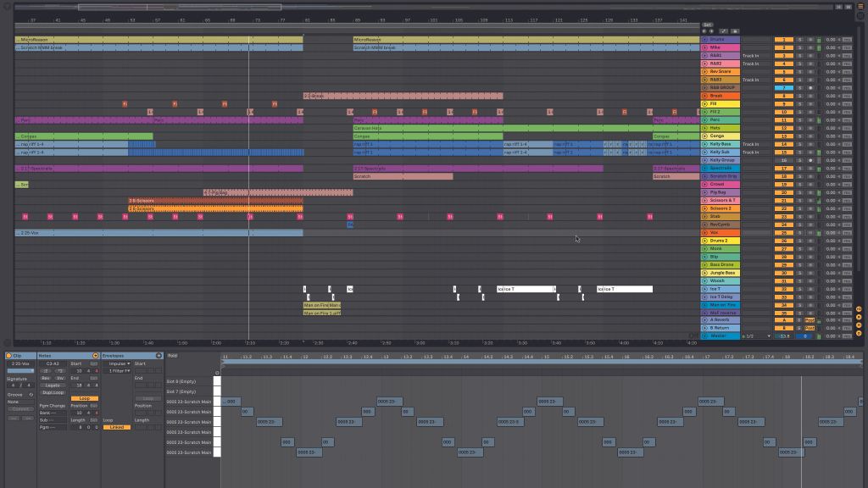Click the clip name field 2 25-Vox

pos(20,363)
